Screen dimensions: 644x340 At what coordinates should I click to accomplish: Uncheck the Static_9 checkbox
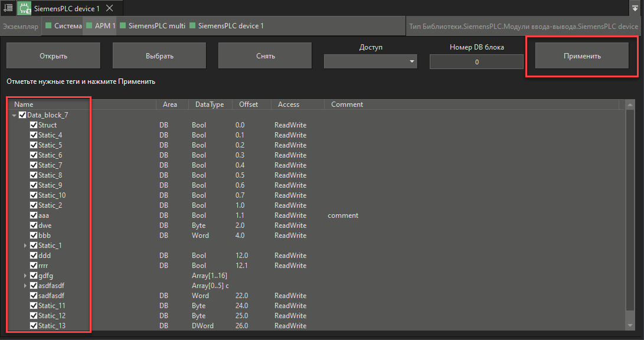34,185
